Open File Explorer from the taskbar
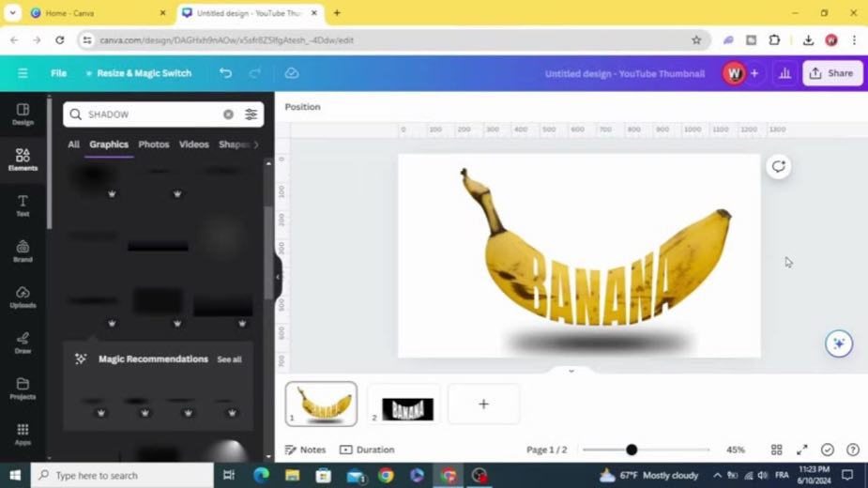 tap(292, 475)
